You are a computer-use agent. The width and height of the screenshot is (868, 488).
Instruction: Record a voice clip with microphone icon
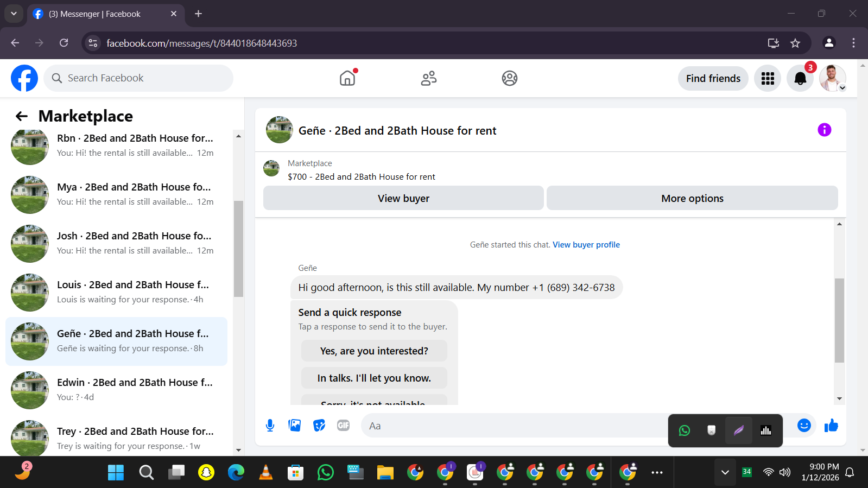coord(270,426)
